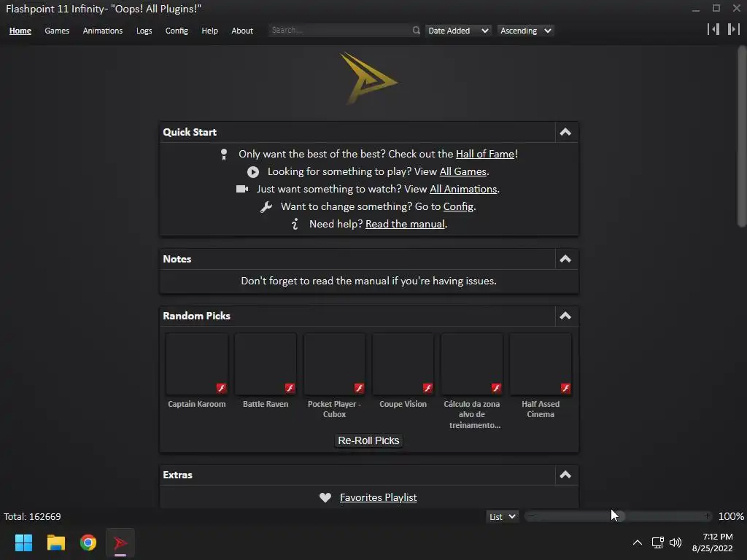The image size is (747, 560).
Task: Click the heart icon beside Favorites Playlist
Action: coord(325,497)
